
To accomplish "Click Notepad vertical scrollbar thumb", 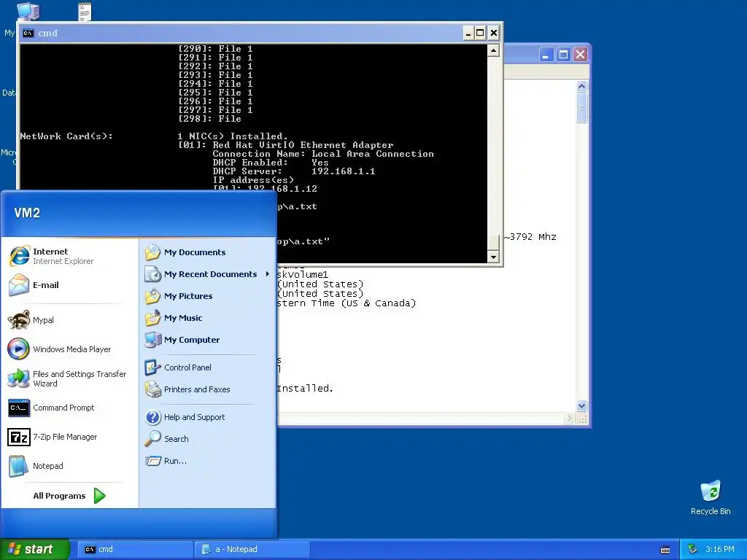I will tap(581, 108).
